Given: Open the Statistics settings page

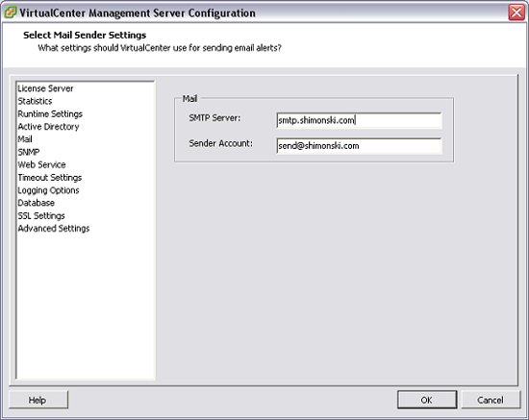Looking at the screenshot, I should [35, 101].
